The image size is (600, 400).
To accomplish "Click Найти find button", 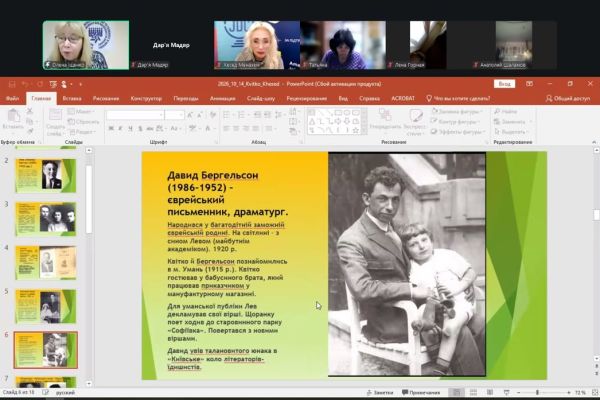I will (x=505, y=111).
